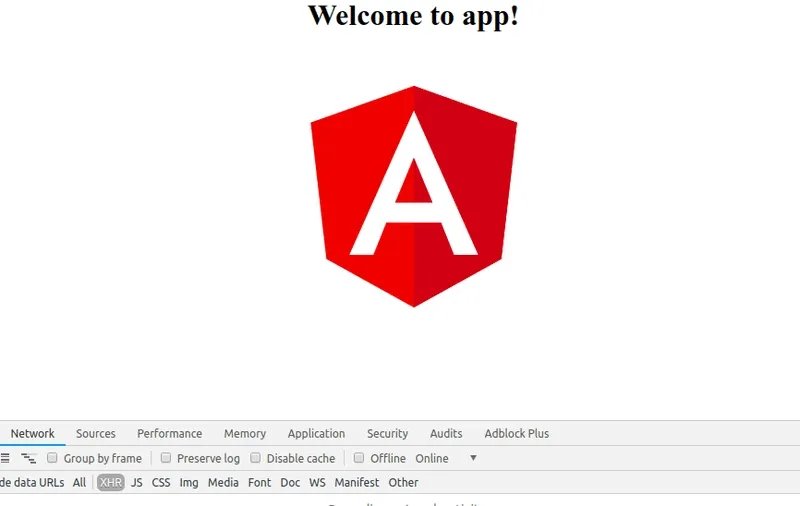Filter requests by WS type
Screen dimensions: 800x506
[x=317, y=482]
